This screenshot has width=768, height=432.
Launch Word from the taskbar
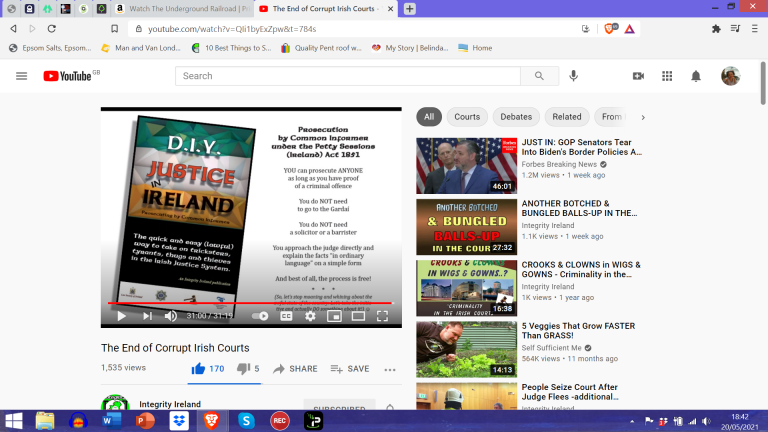112,421
